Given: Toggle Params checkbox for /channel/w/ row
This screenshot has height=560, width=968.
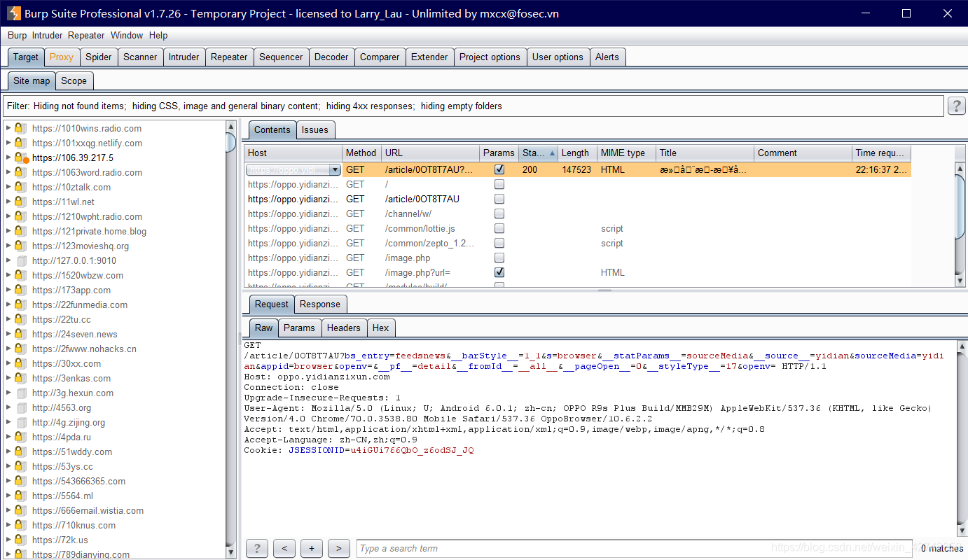Looking at the screenshot, I should pyautogui.click(x=499, y=213).
